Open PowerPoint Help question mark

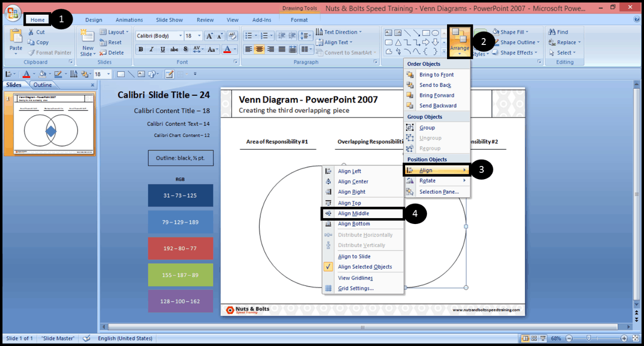coord(637,20)
